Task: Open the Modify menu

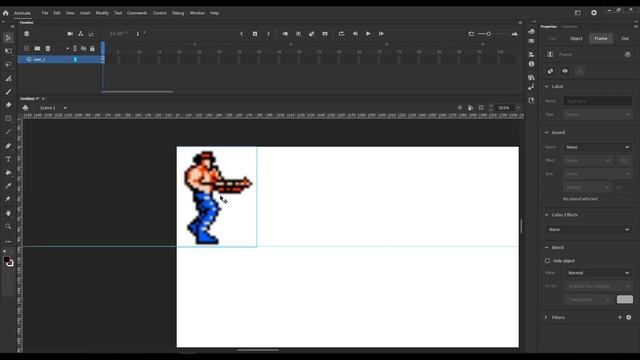Action: pos(102,13)
